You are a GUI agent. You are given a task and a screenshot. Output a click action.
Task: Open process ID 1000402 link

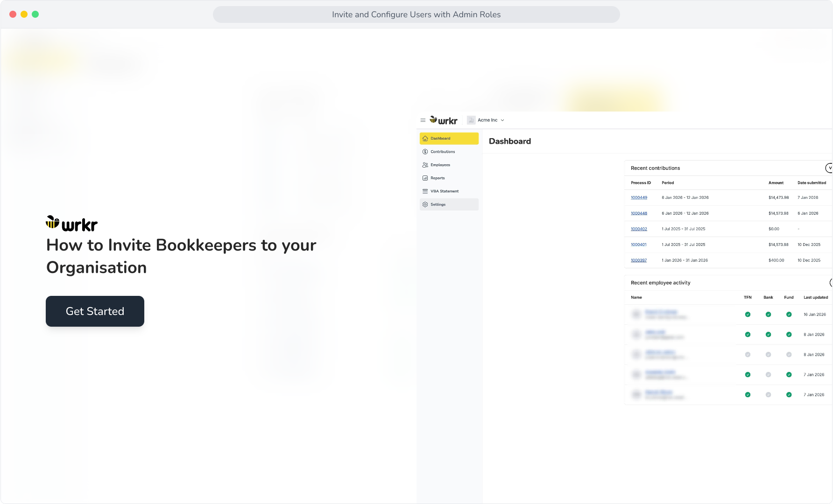pyautogui.click(x=639, y=229)
